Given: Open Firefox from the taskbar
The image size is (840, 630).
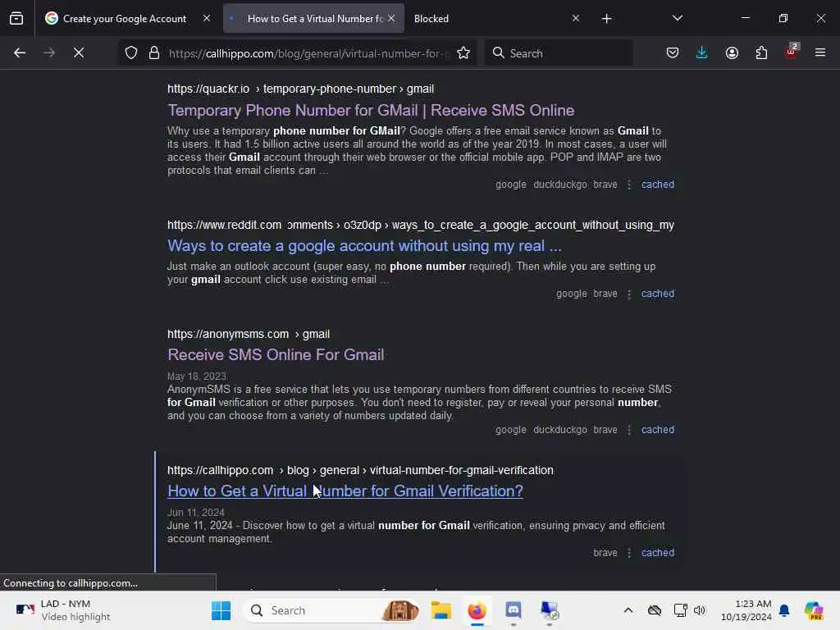Looking at the screenshot, I should [x=477, y=610].
